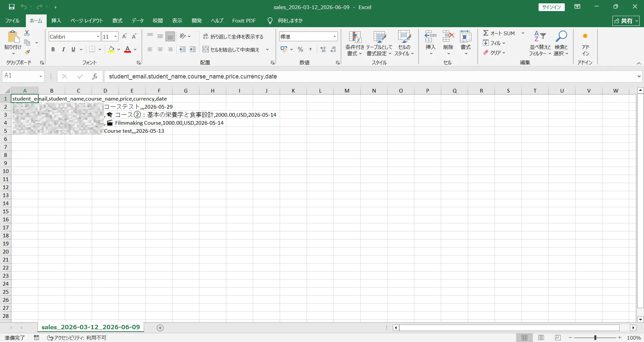Increase font size with large A icon
This screenshot has height=342, width=644.
(x=124, y=36)
